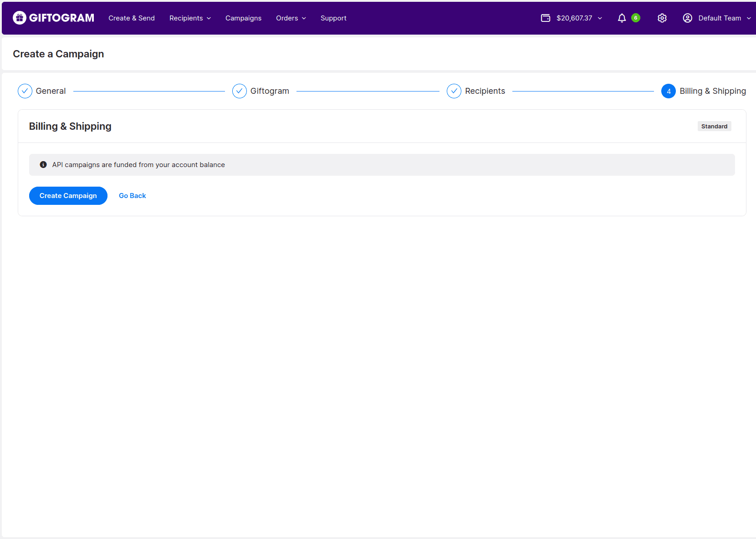The image size is (756, 539).
Task: Go to the General step
Action: pos(51,91)
